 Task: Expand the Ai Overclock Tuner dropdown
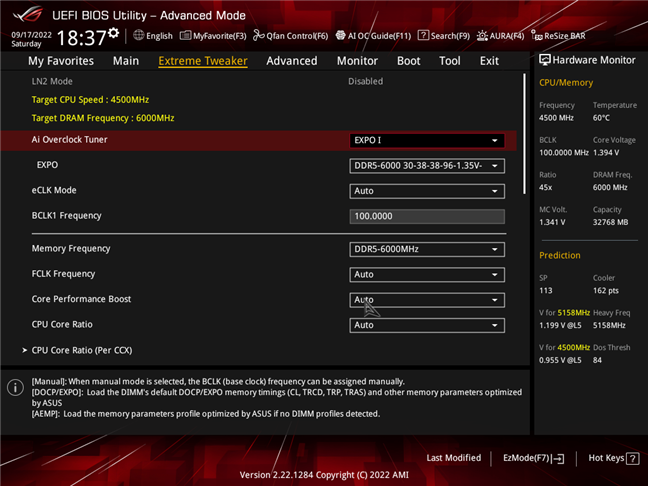pyautogui.click(x=427, y=140)
